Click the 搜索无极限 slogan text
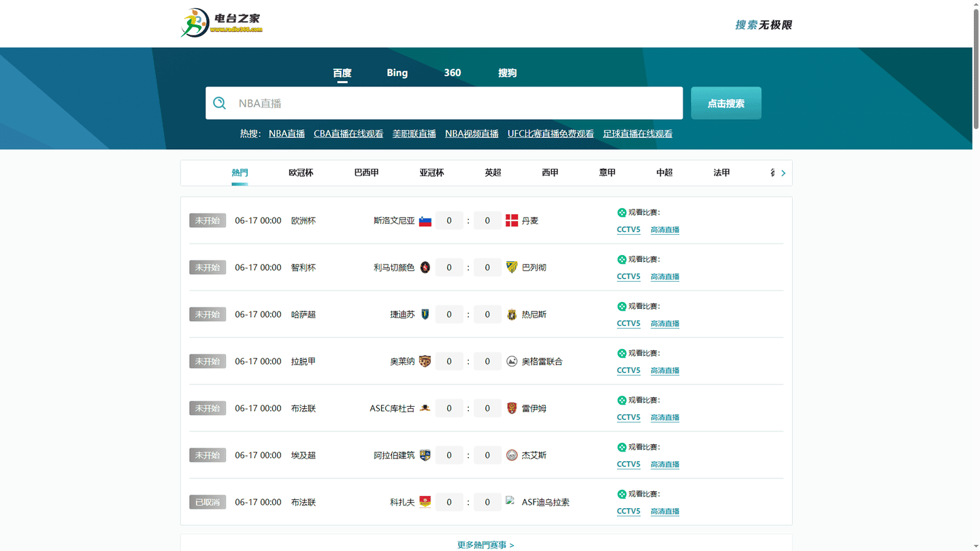 (x=764, y=24)
